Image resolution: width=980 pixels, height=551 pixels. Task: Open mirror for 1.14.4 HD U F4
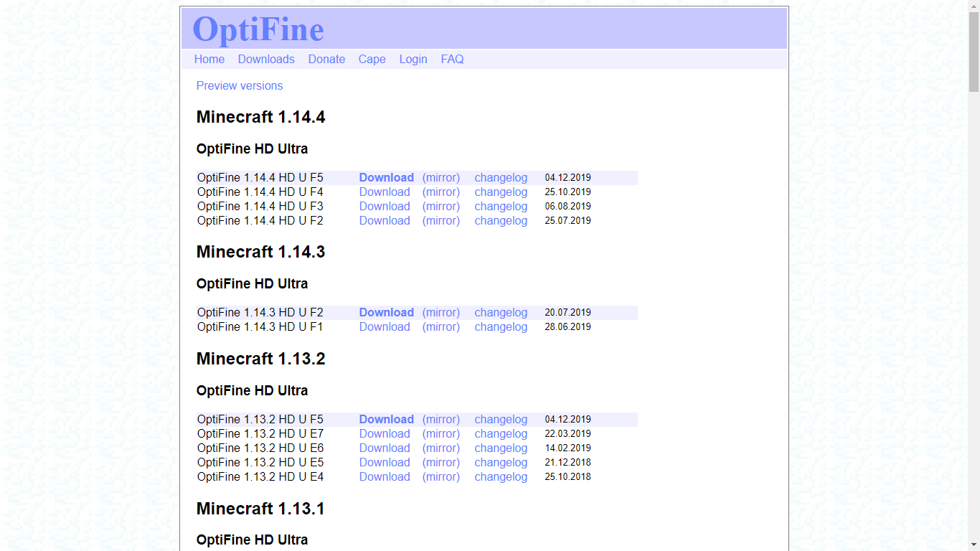click(441, 192)
